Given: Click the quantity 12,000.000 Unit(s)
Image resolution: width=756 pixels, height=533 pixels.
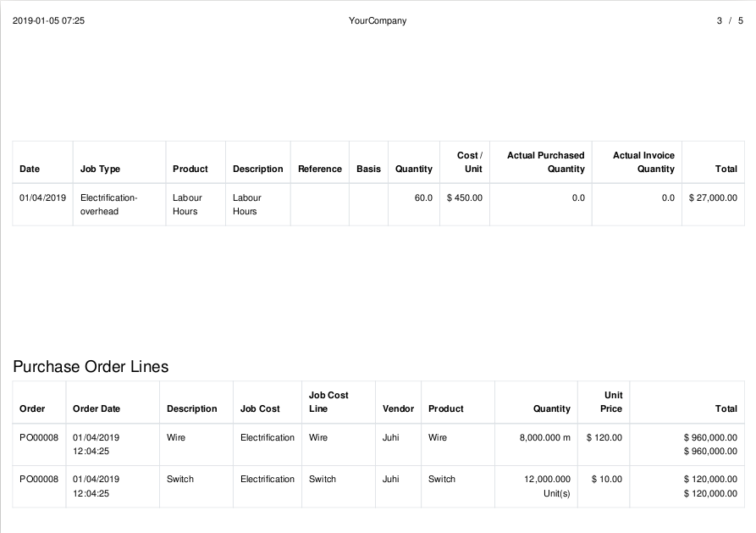Looking at the screenshot, I should coord(547,486).
